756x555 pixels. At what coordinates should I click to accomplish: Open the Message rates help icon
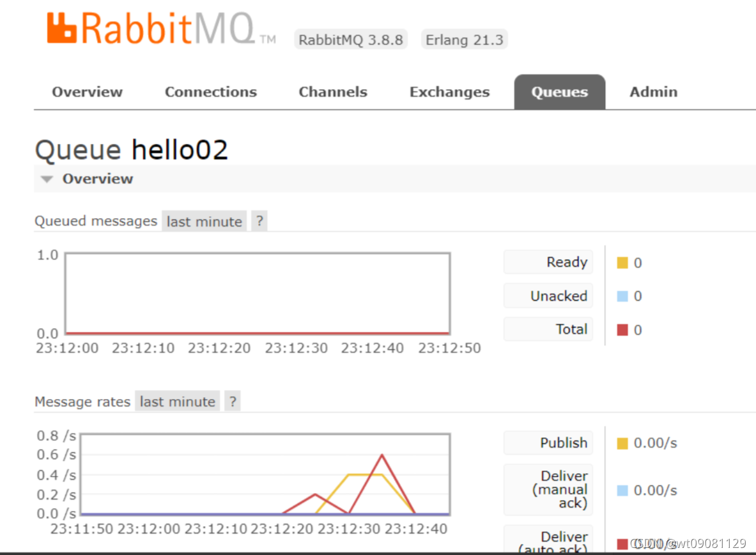click(232, 401)
